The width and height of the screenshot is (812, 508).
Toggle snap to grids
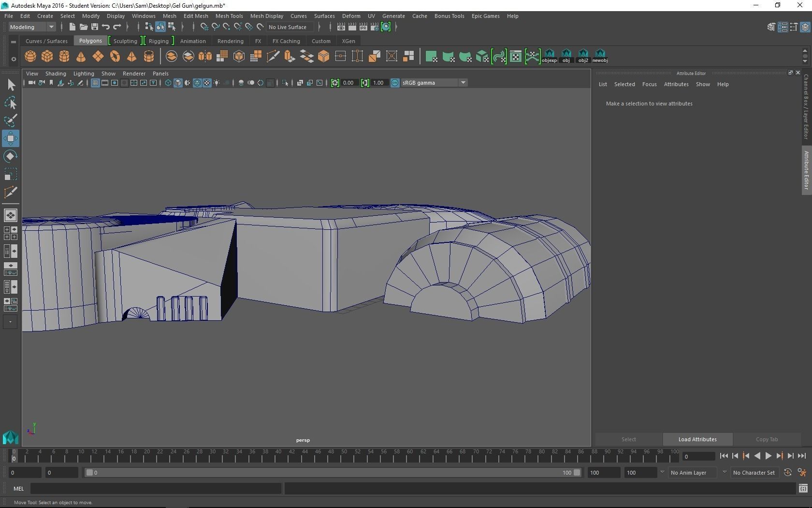204,27
